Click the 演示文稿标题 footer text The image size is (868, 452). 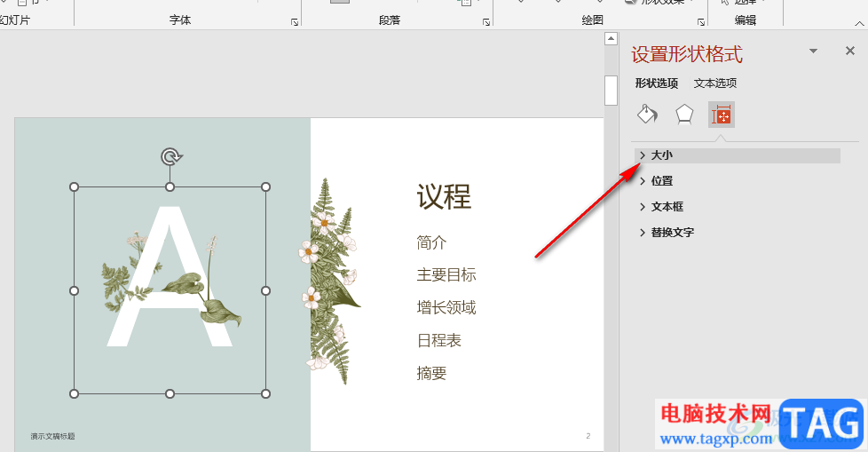tap(52, 437)
